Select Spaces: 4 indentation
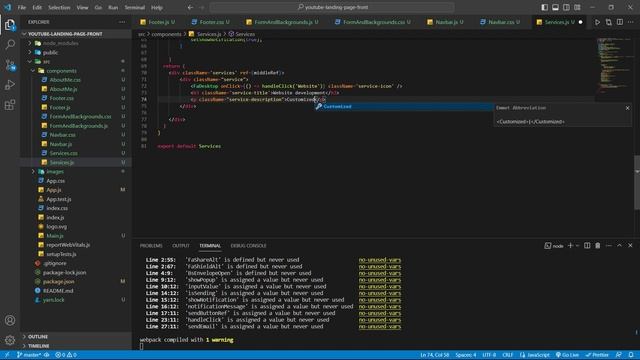Image resolution: width=640 pixels, height=360 pixels. (x=466, y=355)
